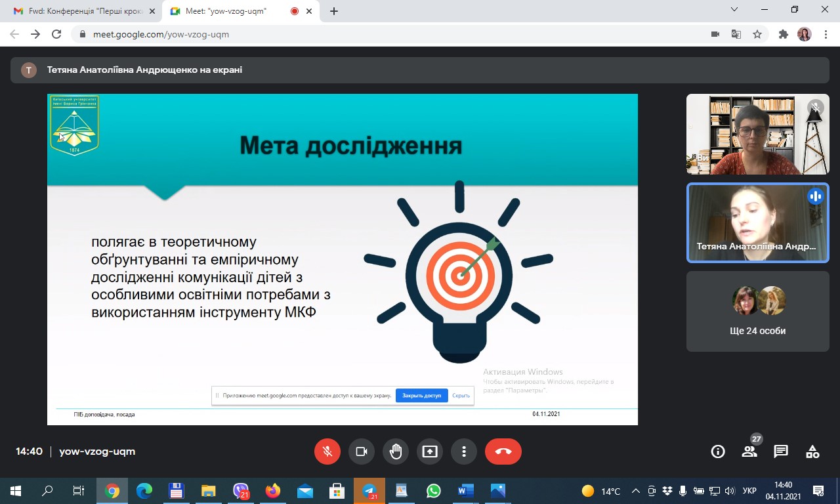The height and width of the screenshot is (504, 840).
Task: Open Chrome's three-dot browser menu
Action: pyautogui.click(x=826, y=33)
